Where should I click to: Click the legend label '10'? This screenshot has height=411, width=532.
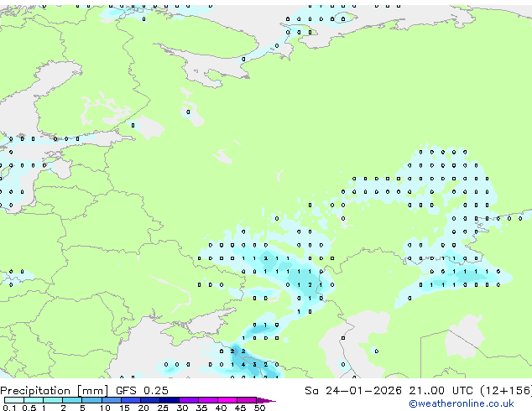[105, 408]
